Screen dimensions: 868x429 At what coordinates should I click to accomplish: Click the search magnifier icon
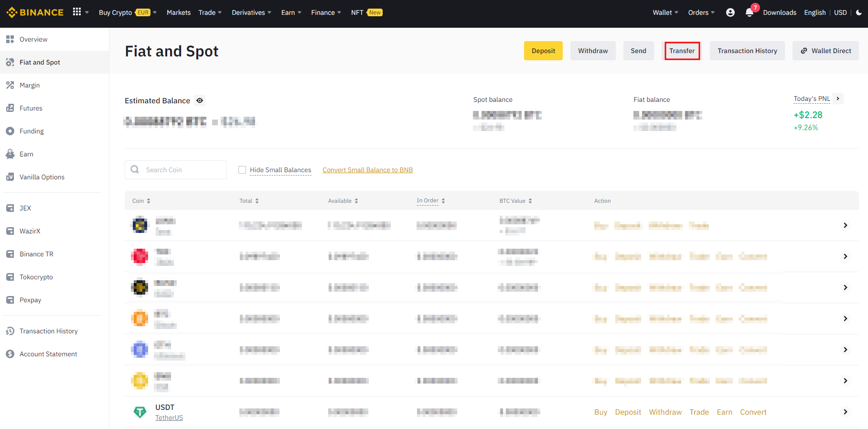point(135,169)
